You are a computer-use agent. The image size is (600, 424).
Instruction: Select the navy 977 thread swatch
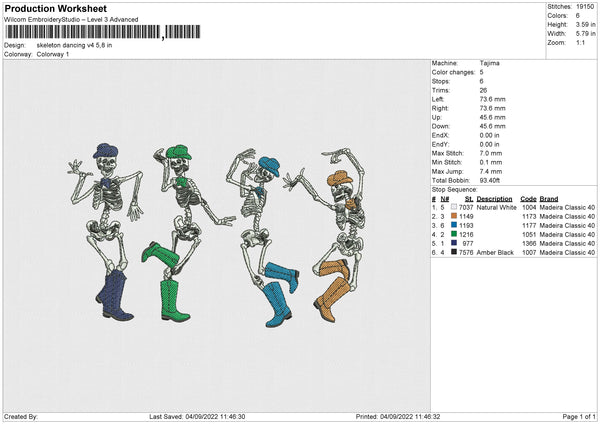pos(454,243)
